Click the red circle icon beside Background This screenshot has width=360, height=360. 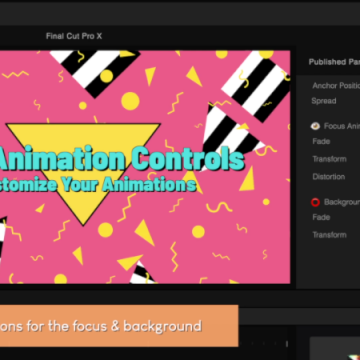(x=315, y=202)
